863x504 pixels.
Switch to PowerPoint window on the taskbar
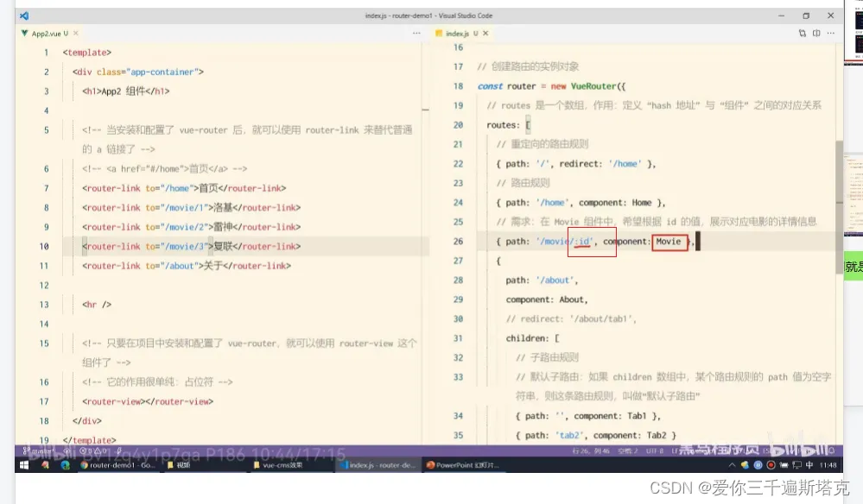tap(463, 465)
